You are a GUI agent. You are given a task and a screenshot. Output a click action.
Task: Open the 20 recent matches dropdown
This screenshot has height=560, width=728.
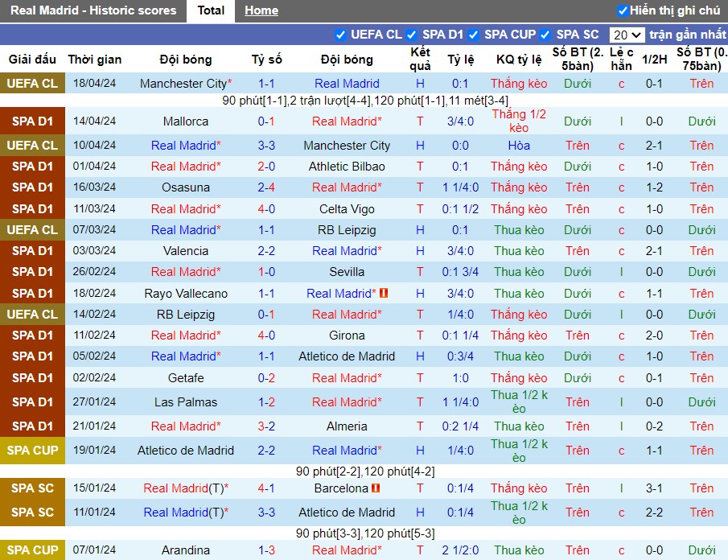(x=627, y=35)
